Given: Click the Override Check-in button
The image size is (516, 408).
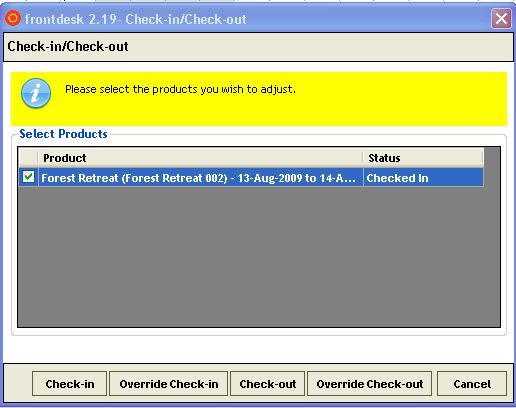Looking at the screenshot, I should (169, 384).
